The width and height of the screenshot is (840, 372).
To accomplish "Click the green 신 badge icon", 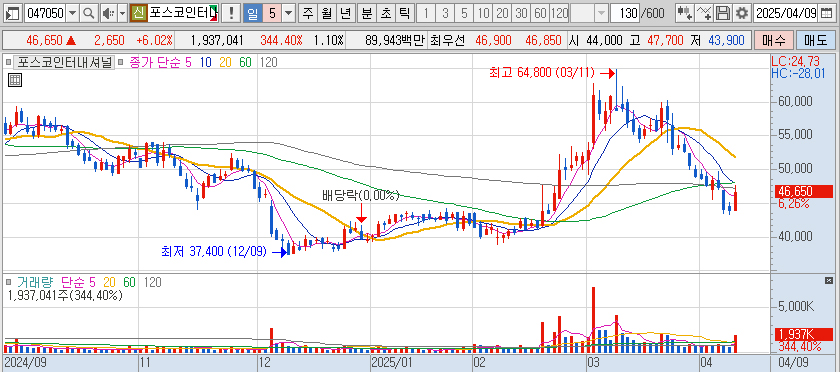I will pyautogui.click(x=138, y=13).
